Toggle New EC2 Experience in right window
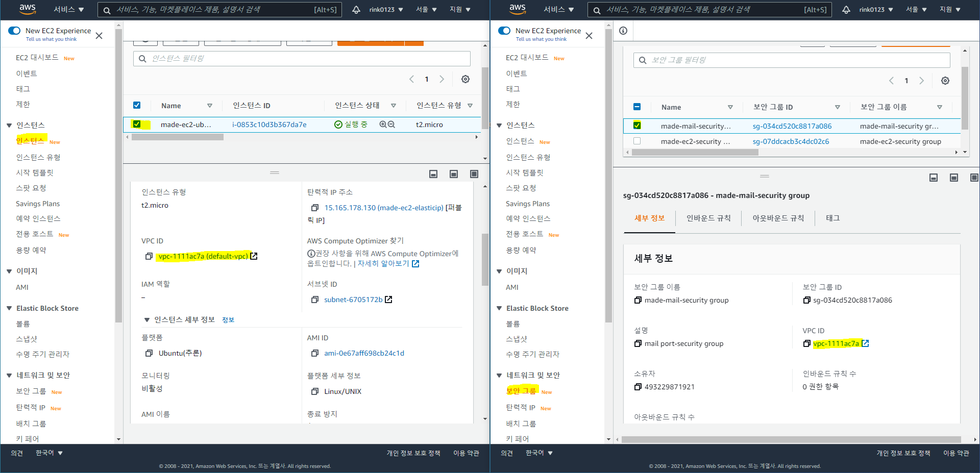980x473 pixels. point(504,31)
